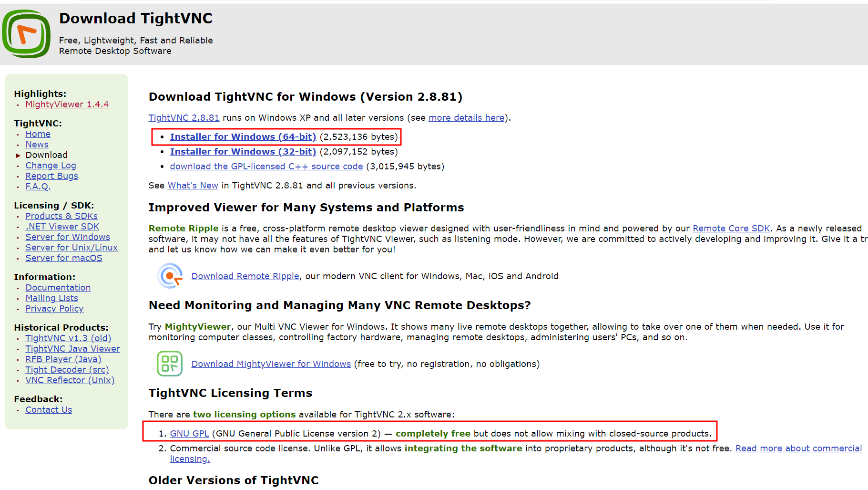The height and width of the screenshot is (490, 868).
Task: Select Download in the sidebar menu
Action: [x=47, y=155]
